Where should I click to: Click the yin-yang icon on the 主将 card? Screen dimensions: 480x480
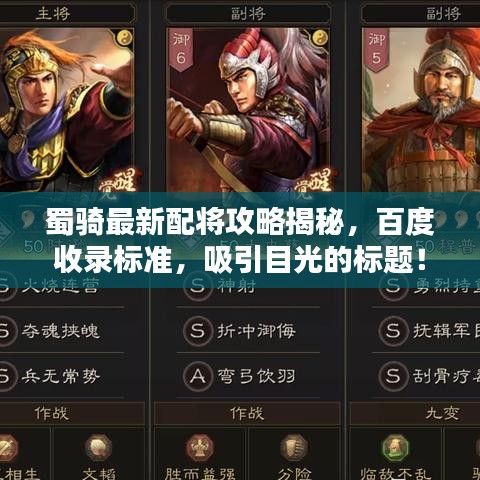point(125,37)
